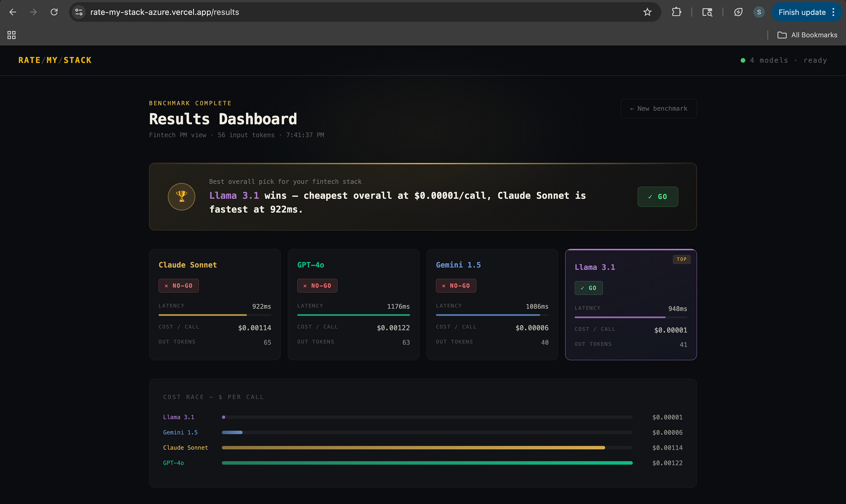846x504 pixels.
Task: Go back with the browser back arrow
Action: [13, 12]
